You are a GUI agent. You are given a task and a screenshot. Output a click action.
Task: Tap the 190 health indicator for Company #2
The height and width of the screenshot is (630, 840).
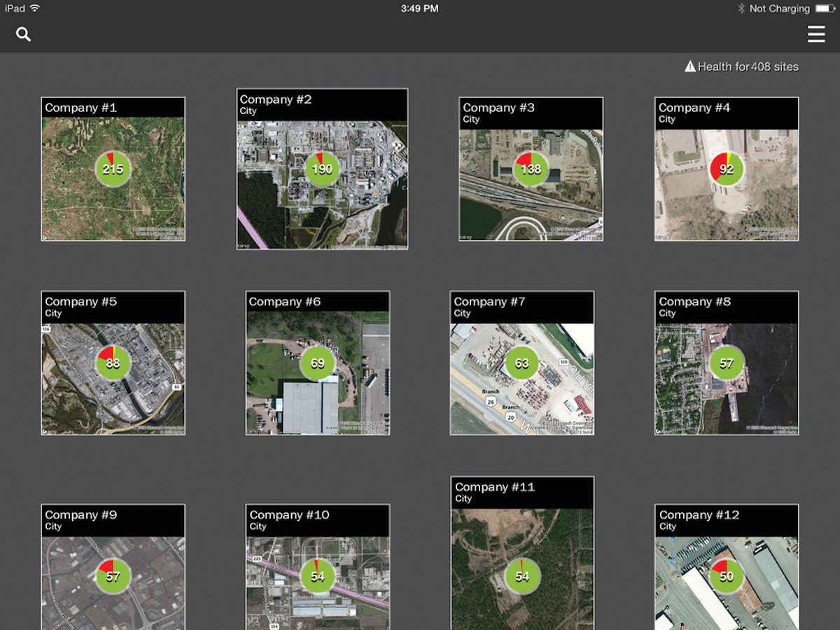[x=321, y=168]
